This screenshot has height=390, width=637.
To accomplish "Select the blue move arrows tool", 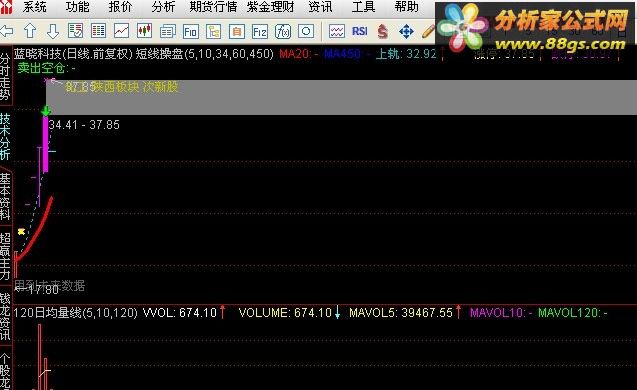I will click(x=406, y=31).
